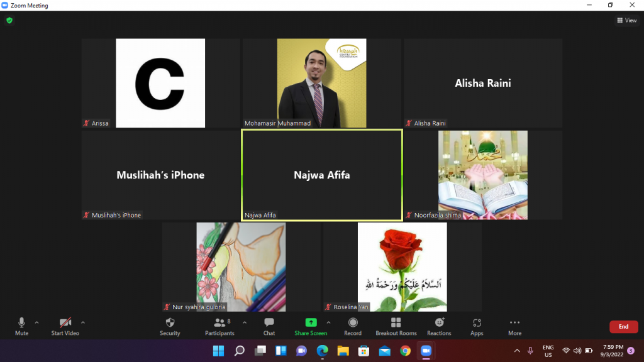This screenshot has width=644, height=362.
Task: Open Breakout Rooms
Action: click(x=396, y=323)
